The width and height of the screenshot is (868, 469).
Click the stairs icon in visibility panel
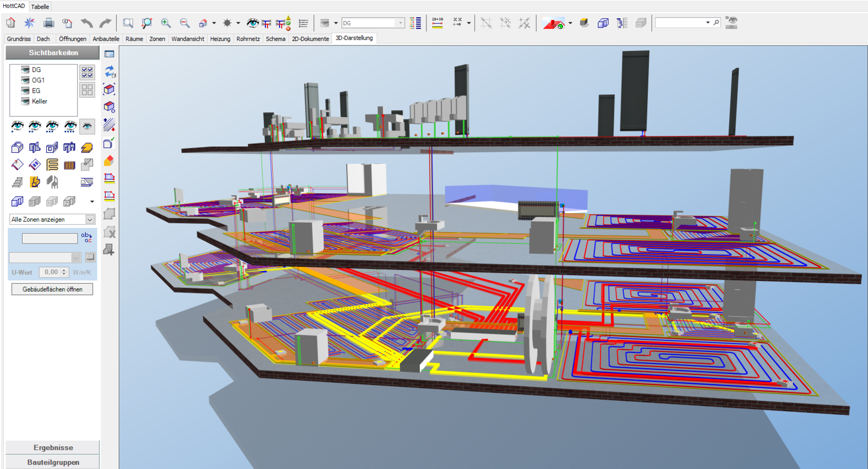[x=17, y=182]
